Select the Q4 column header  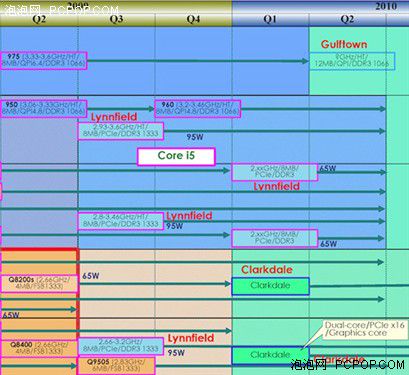(193, 19)
